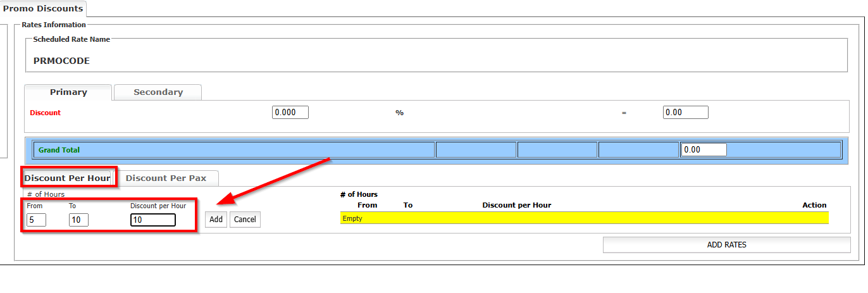Focus the Discount percentage field showing 0.000
This screenshot has height=293, width=868.
tap(290, 113)
